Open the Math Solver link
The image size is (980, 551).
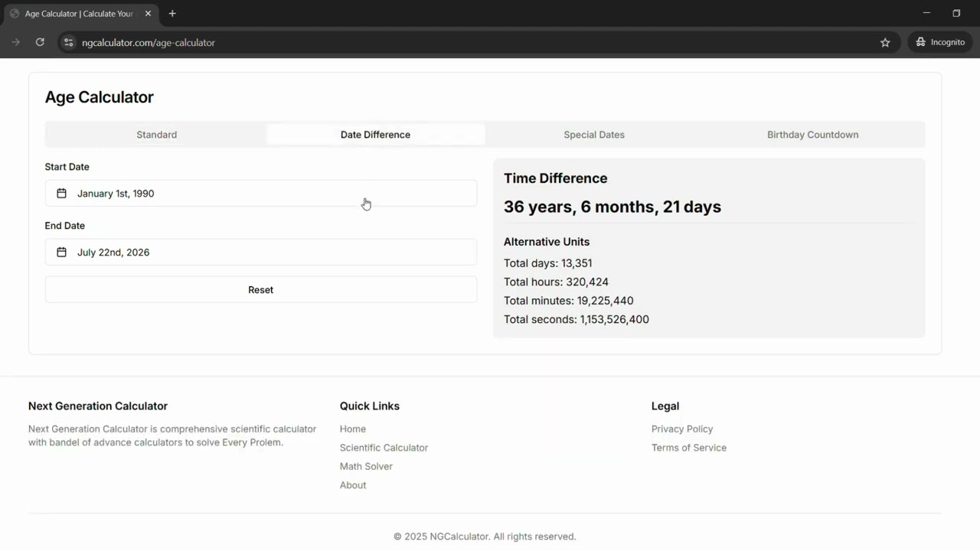click(x=366, y=467)
